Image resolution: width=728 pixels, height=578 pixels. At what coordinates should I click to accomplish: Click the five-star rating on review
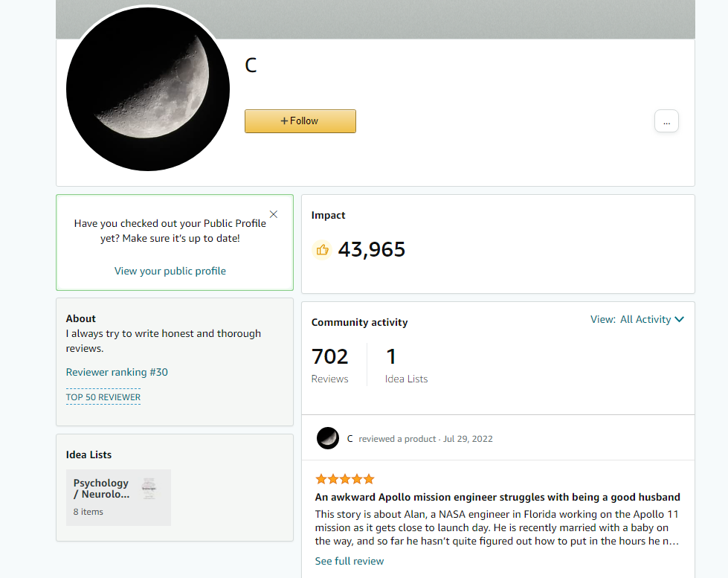[344, 479]
